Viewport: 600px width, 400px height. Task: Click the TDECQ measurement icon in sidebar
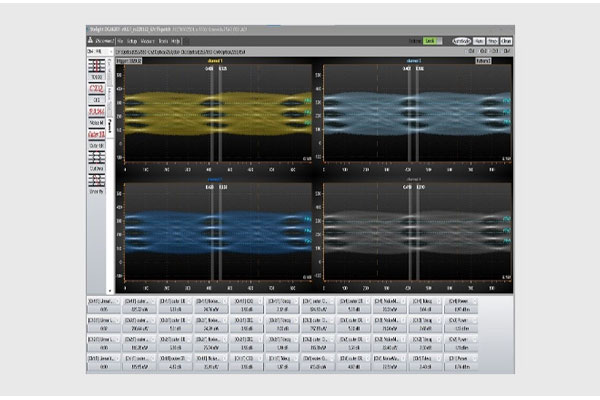coord(96,66)
